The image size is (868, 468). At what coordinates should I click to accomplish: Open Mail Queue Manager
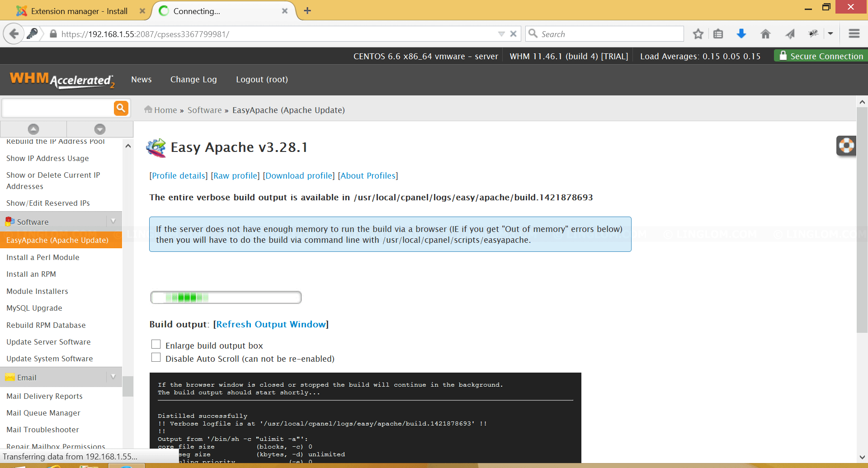43,413
